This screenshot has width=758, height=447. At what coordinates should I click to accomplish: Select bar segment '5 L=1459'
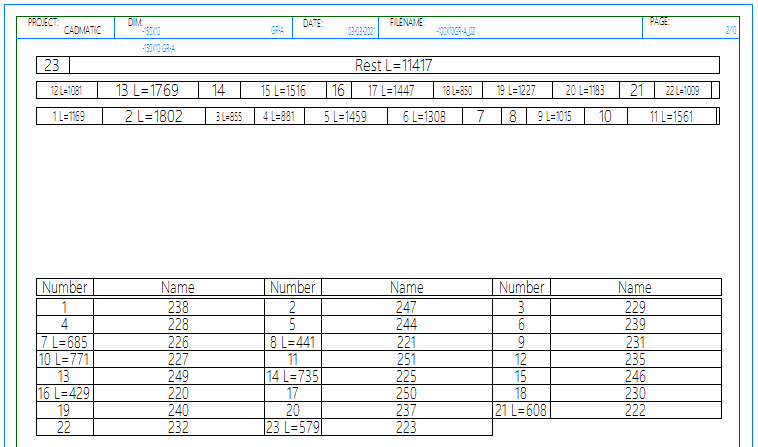click(346, 116)
